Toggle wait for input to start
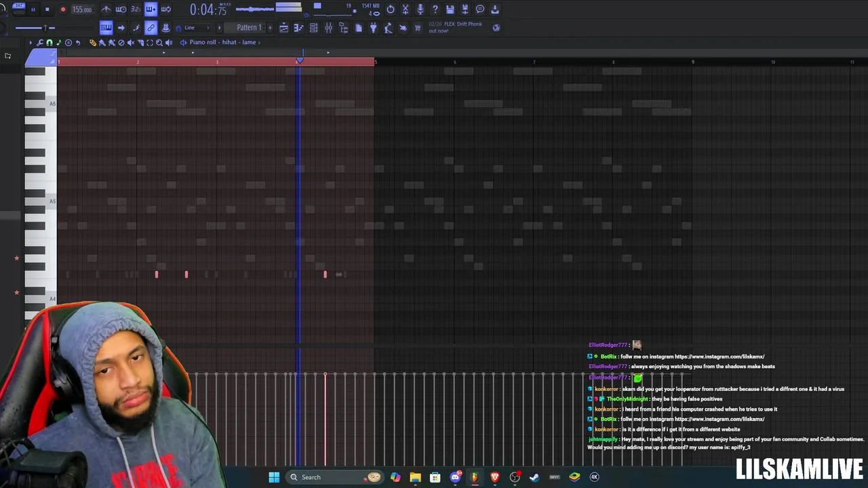This screenshot has height=488, width=868. 121,9
